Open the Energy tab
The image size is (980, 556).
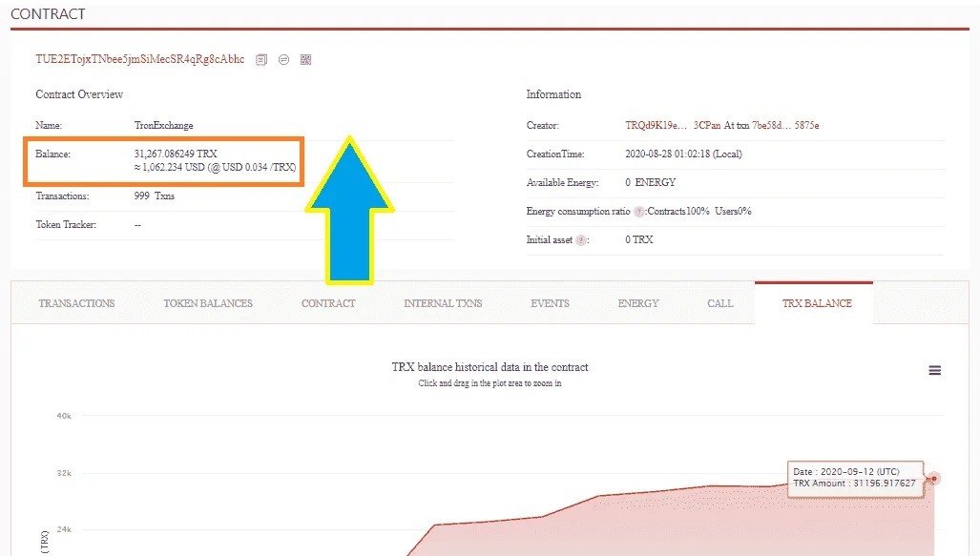[638, 303]
